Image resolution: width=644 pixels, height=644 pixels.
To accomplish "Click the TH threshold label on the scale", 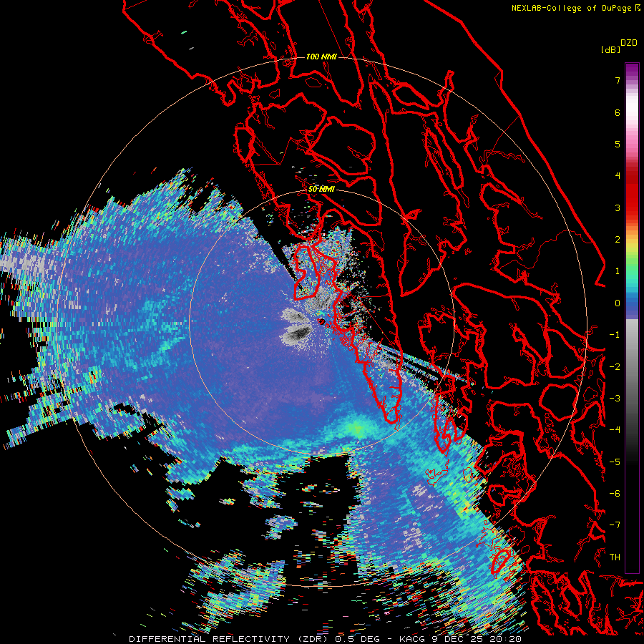I will 615,557.
